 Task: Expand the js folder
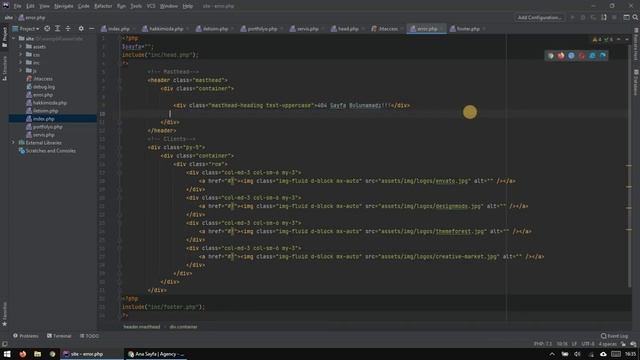pos(21,71)
